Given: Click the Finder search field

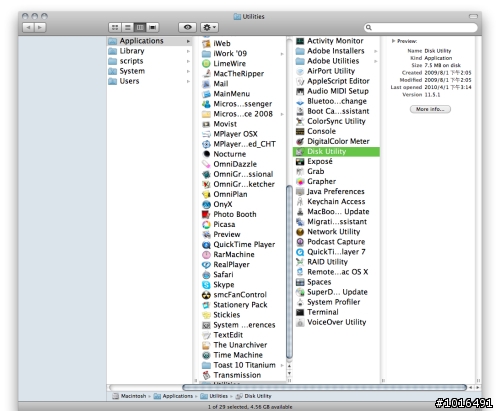Looking at the screenshot, I should click(420, 27).
